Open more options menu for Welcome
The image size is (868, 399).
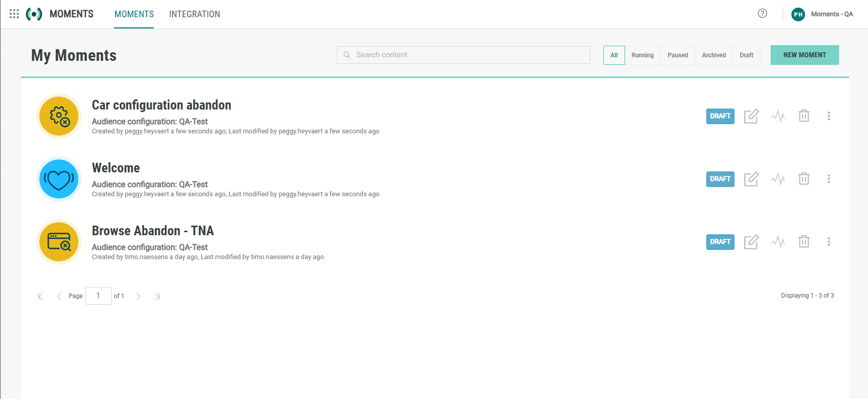828,179
